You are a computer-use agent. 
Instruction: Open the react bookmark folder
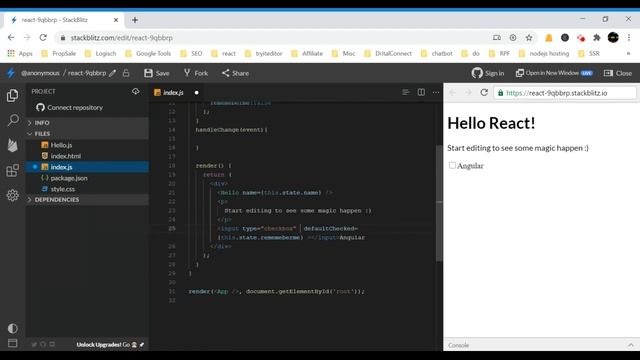[224, 53]
